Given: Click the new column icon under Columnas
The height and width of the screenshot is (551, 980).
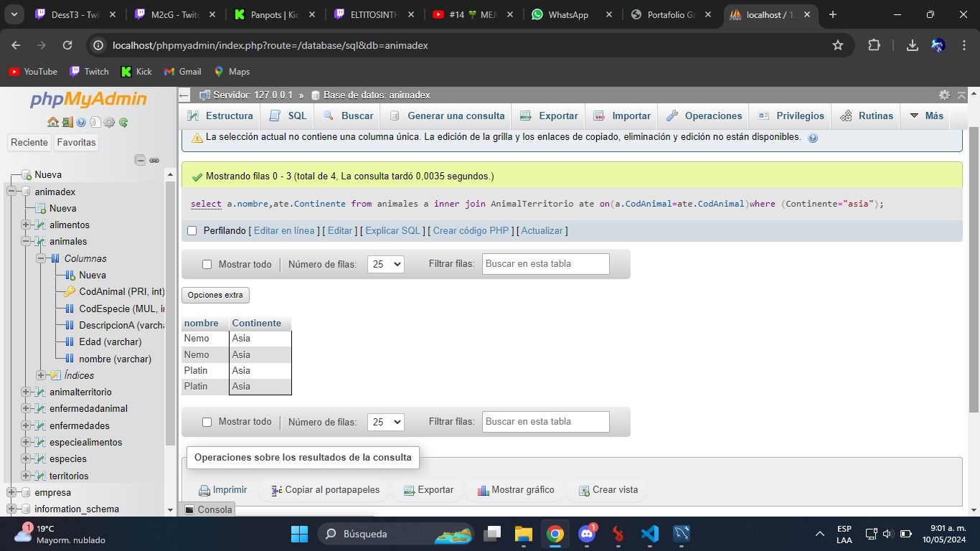Looking at the screenshot, I should tap(70, 275).
